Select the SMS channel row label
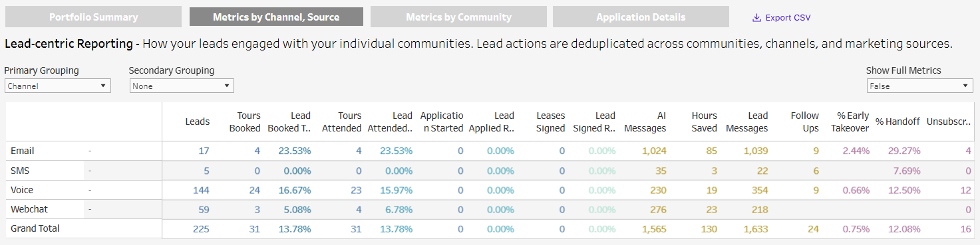 tap(20, 171)
